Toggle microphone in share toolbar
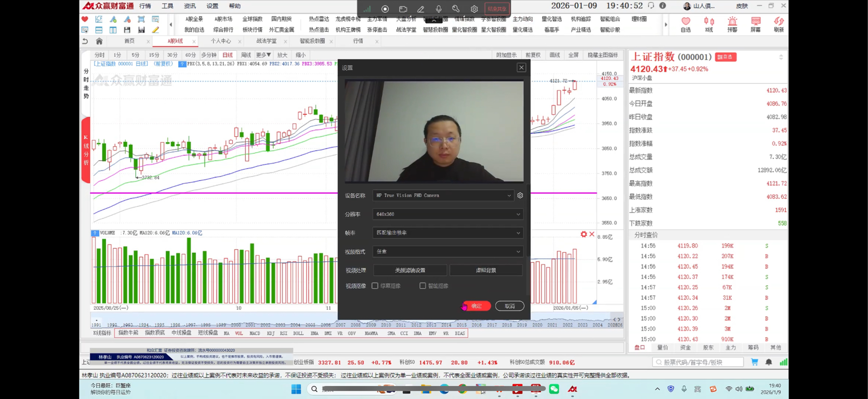 (x=439, y=9)
